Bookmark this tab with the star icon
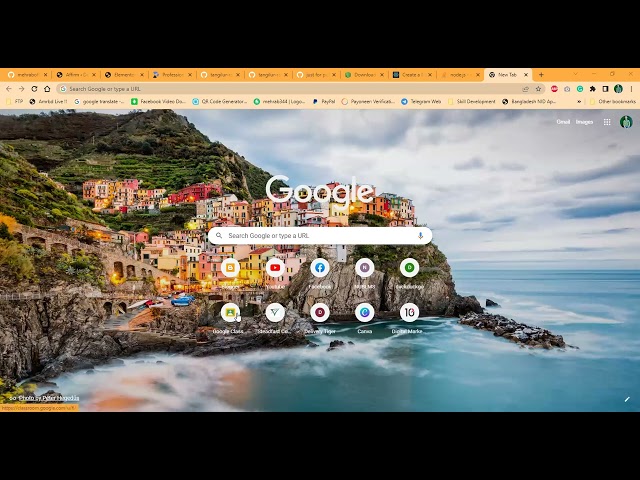 coord(538,89)
